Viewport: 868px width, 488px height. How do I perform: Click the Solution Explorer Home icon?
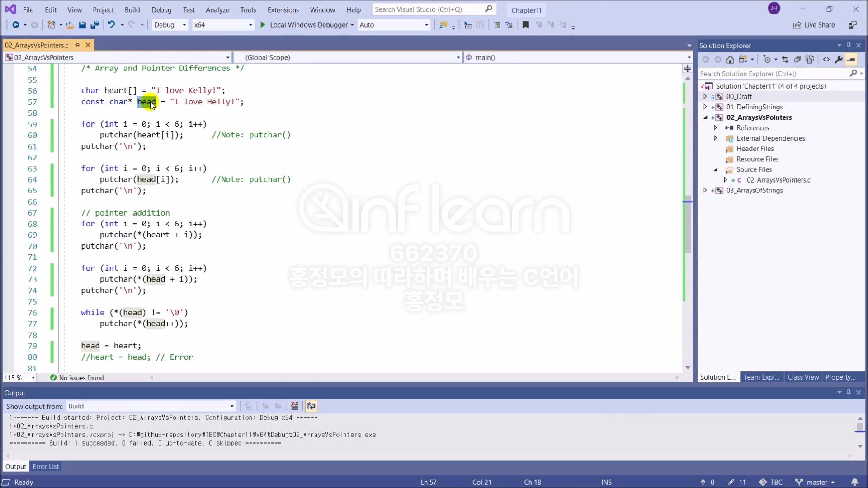click(730, 60)
